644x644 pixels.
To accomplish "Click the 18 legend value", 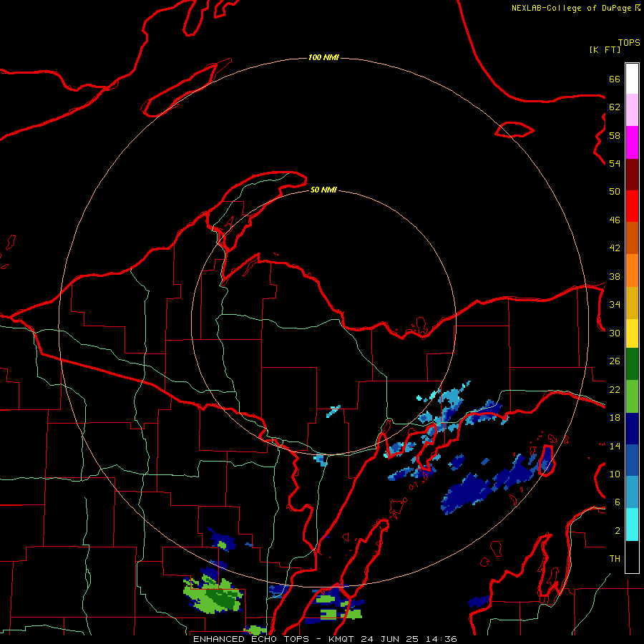I will point(615,418).
